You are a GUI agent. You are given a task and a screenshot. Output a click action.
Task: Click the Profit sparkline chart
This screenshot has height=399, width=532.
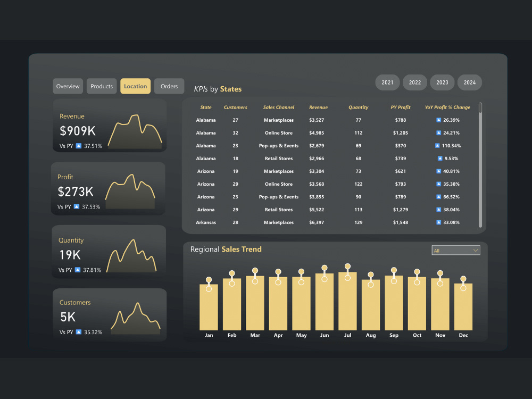click(130, 191)
